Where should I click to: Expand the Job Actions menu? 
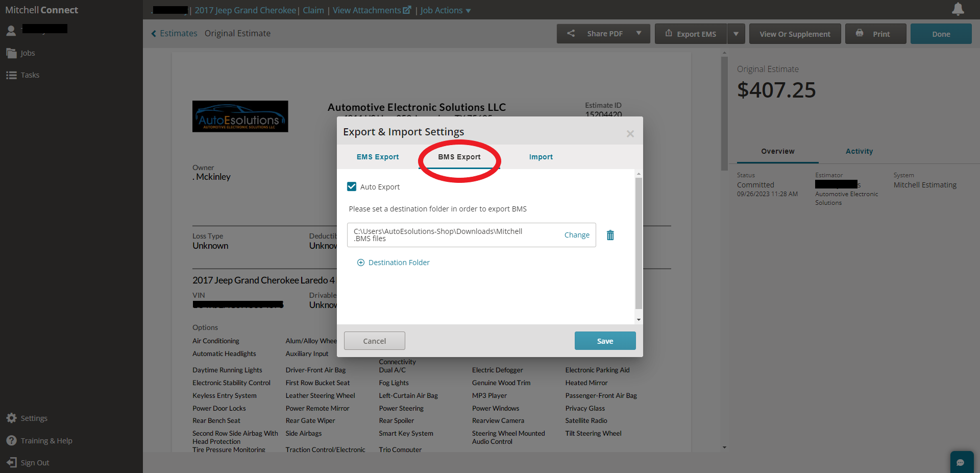pos(446,10)
